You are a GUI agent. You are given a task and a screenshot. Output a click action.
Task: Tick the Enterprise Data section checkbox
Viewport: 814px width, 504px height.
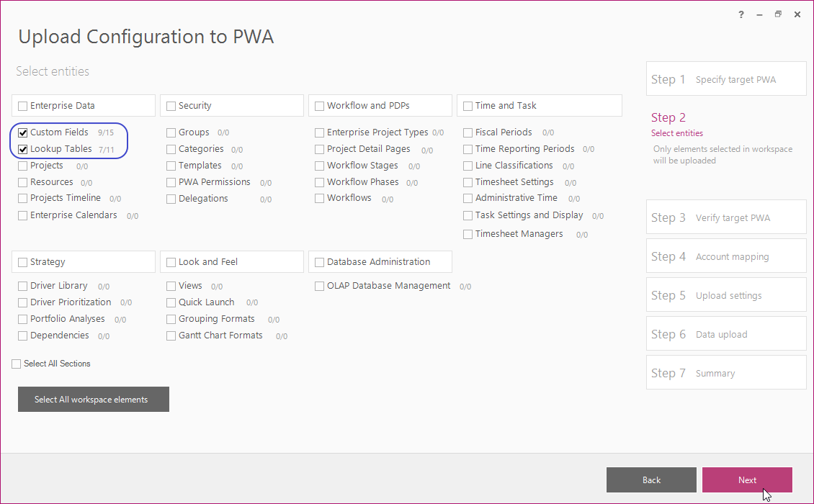(x=23, y=106)
